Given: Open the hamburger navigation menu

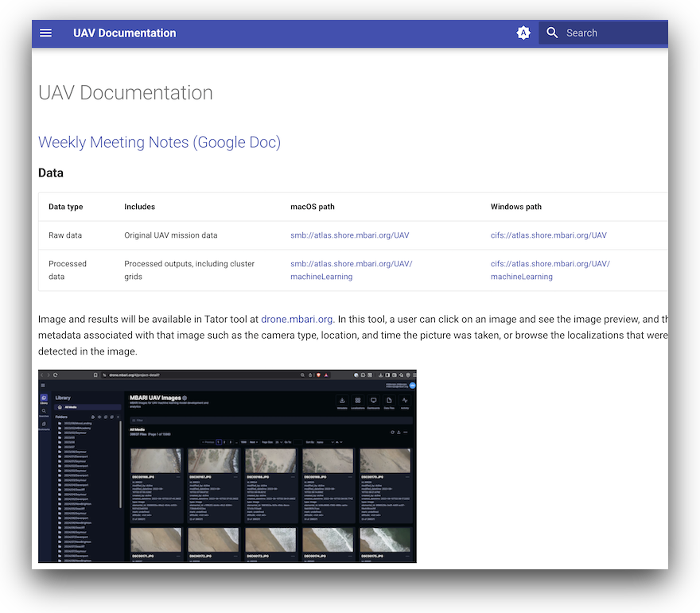Looking at the screenshot, I should pos(45,33).
